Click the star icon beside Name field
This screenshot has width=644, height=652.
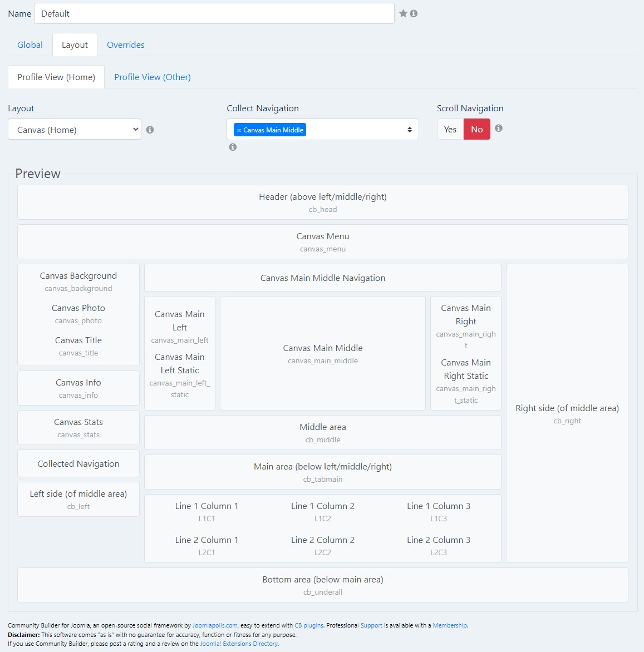402,13
